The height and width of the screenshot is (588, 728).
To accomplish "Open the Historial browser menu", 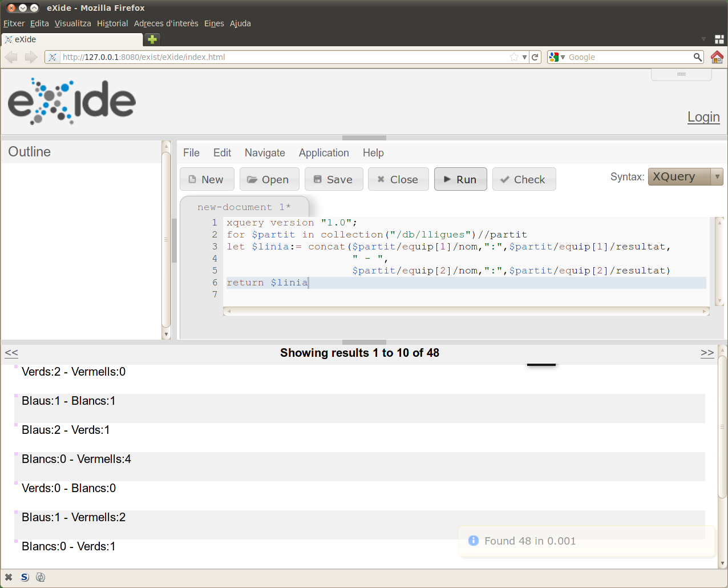I will 112,23.
